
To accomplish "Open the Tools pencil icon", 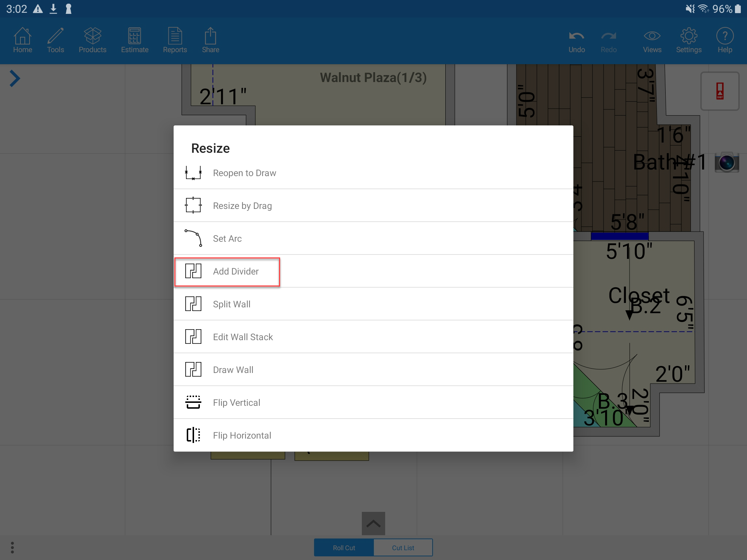I will pos(55,40).
